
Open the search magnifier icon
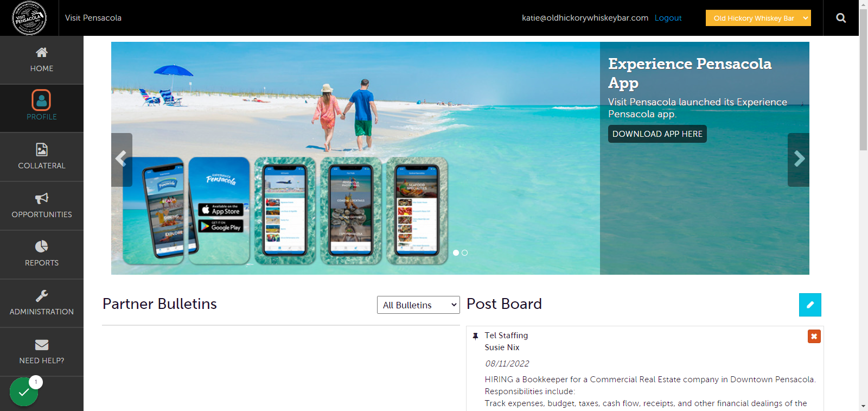click(x=841, y=18)
